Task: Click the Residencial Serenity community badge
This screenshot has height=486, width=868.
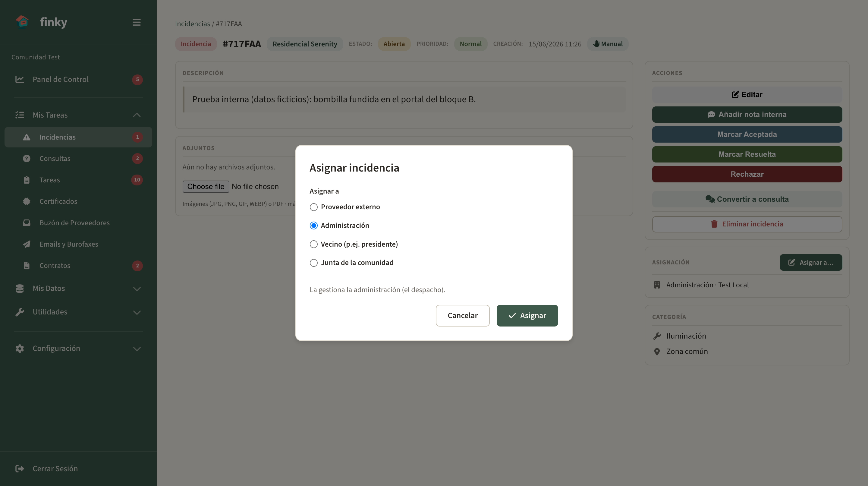Action: click(305, 44)
